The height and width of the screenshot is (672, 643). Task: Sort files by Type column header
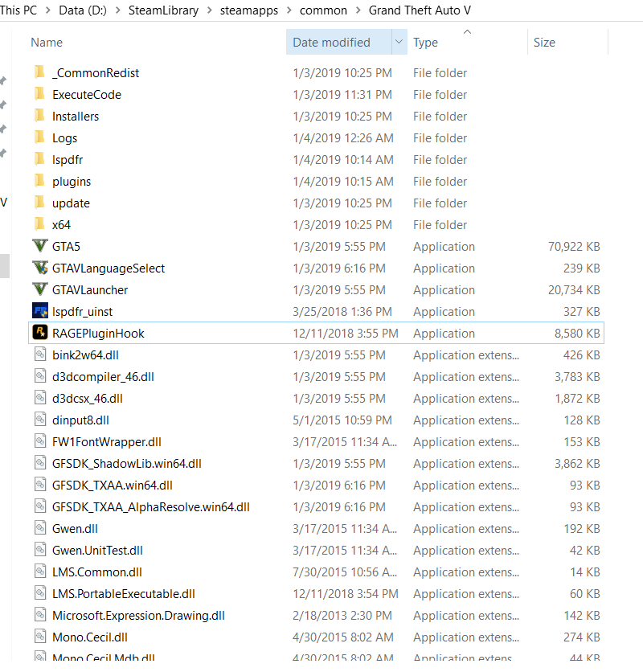coord(425,43)
